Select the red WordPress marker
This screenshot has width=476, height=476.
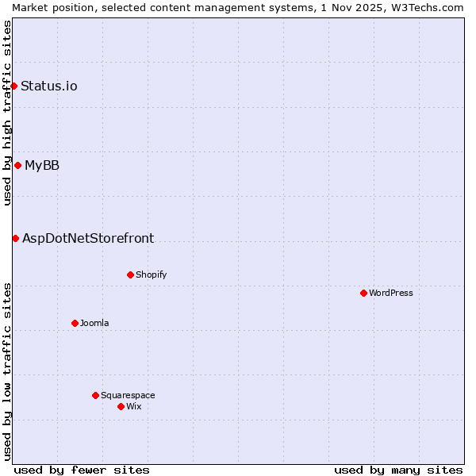pos(363,293)
